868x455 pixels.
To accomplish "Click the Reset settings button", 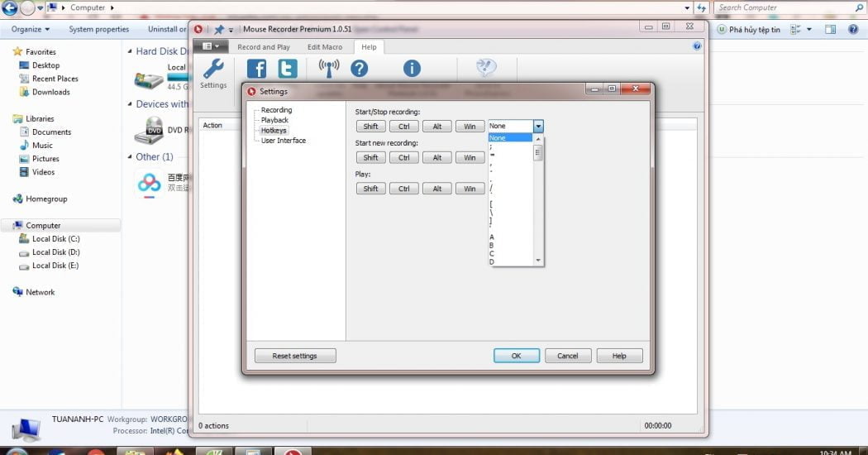I will (x=295, y=356).
